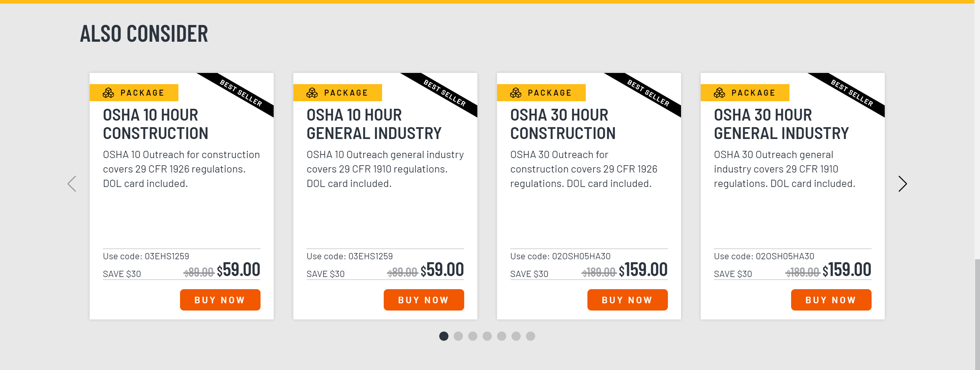Click the description text on OSHA 30 Hour Construction card
This screenshot has height=370, width=980.
coord(583,169)
